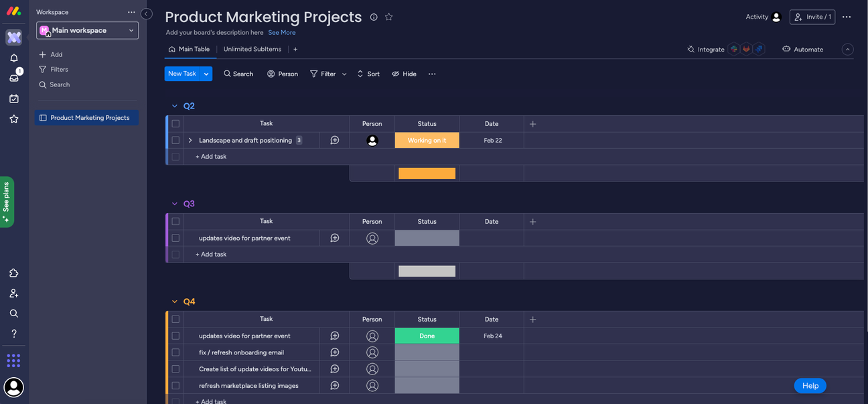Open the Favorites star in sidebar
The image size is (868, 404).
13,119
